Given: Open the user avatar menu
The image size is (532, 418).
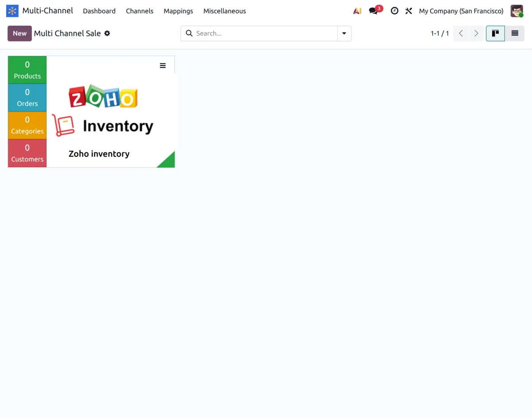Looking at the screenshot, I should pyautogui.click(x=517, y=11).
